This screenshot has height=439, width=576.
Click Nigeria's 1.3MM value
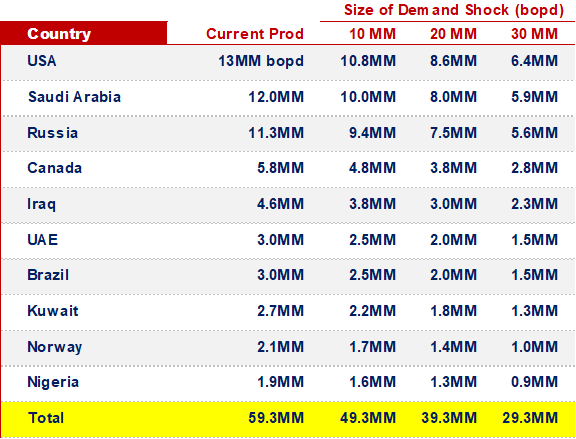click(x=453, y=382)
